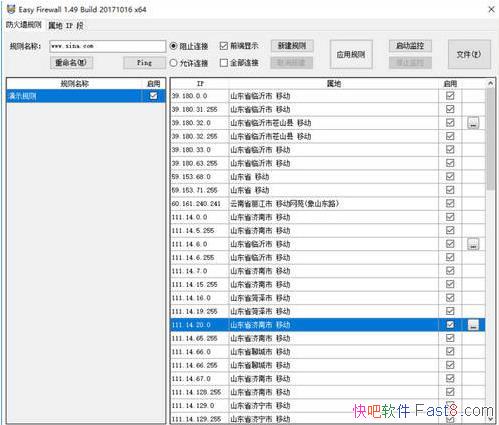Select the 阻止连接 radio button
Image resolution: width=499 pixels, height=425 pixels.
click(189, 46)
